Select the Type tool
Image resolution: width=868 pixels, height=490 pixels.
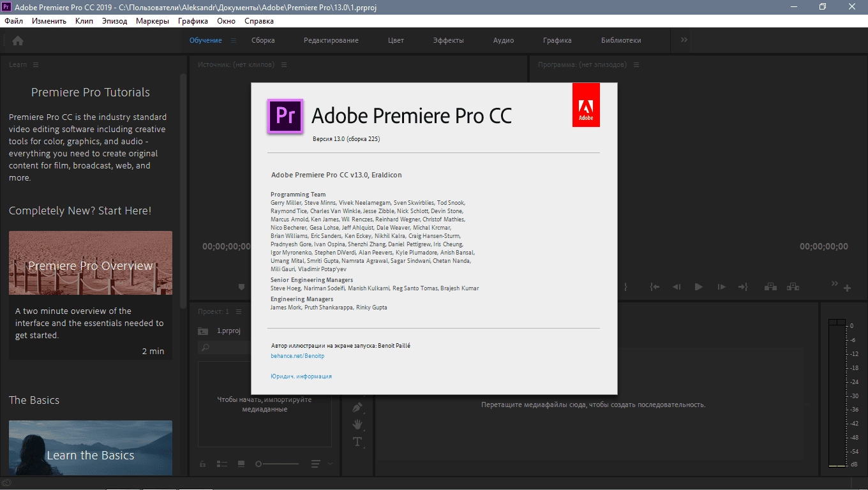(x=357, y=442)
